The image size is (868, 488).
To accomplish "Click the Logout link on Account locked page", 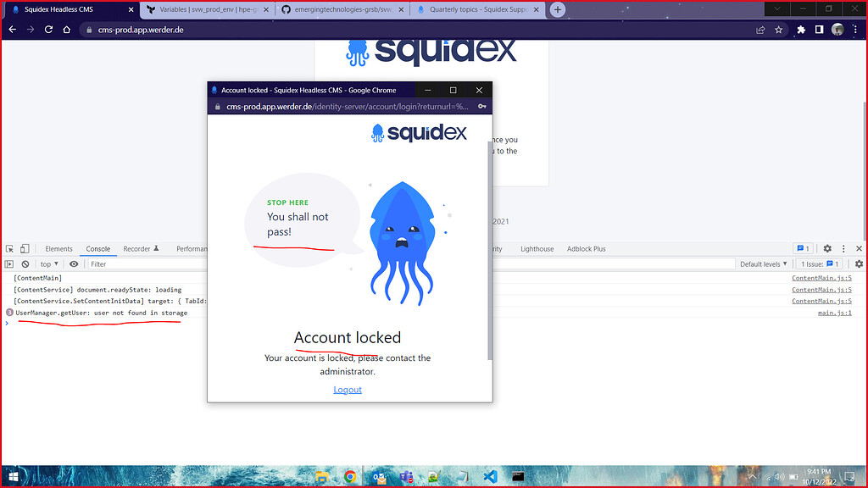I will point(348,389).
